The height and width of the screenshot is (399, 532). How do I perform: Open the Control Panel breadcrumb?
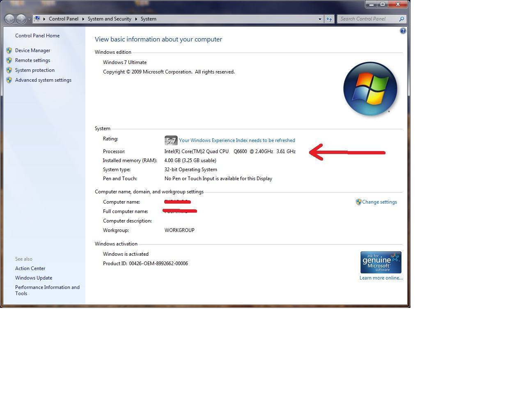coord(63,19)
